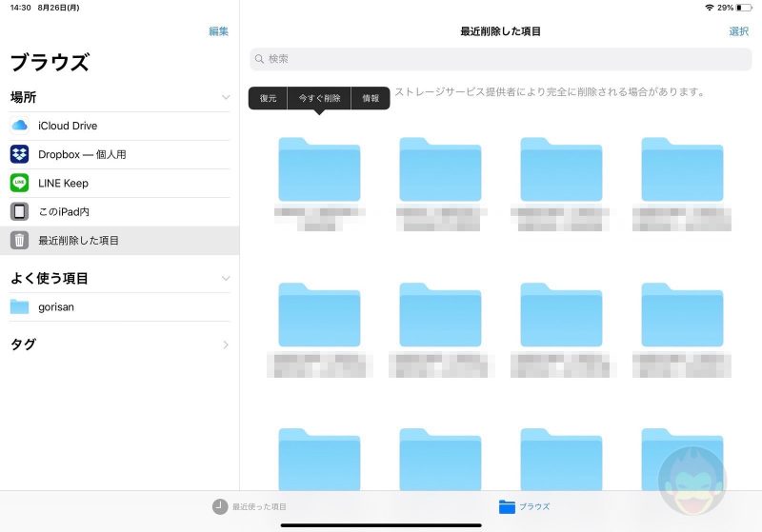Open the gorisan favorite folder icon
762x532 pixels.
coord(19,306)
